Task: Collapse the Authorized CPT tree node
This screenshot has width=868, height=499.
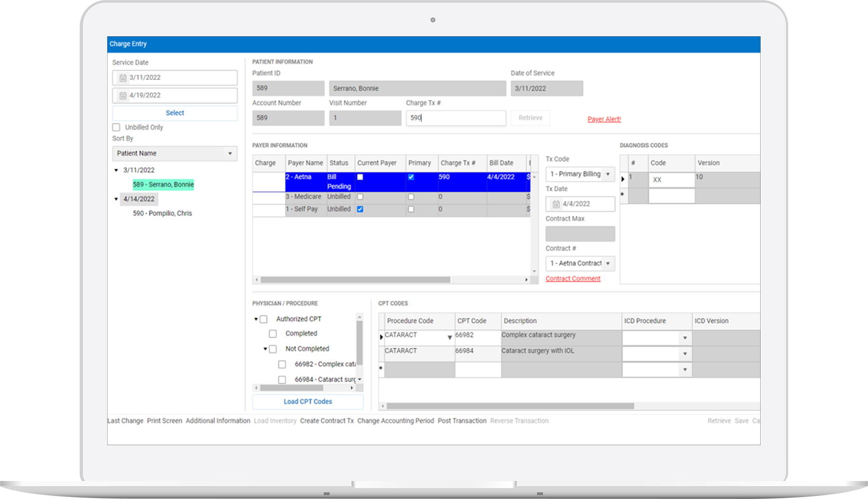Action: point(256,319)
